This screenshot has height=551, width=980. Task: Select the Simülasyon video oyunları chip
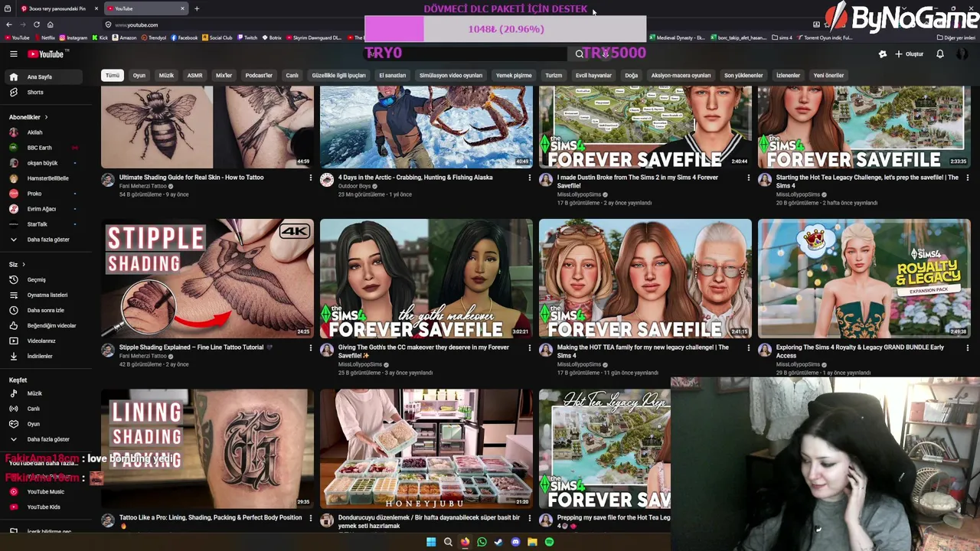point(451,76)
